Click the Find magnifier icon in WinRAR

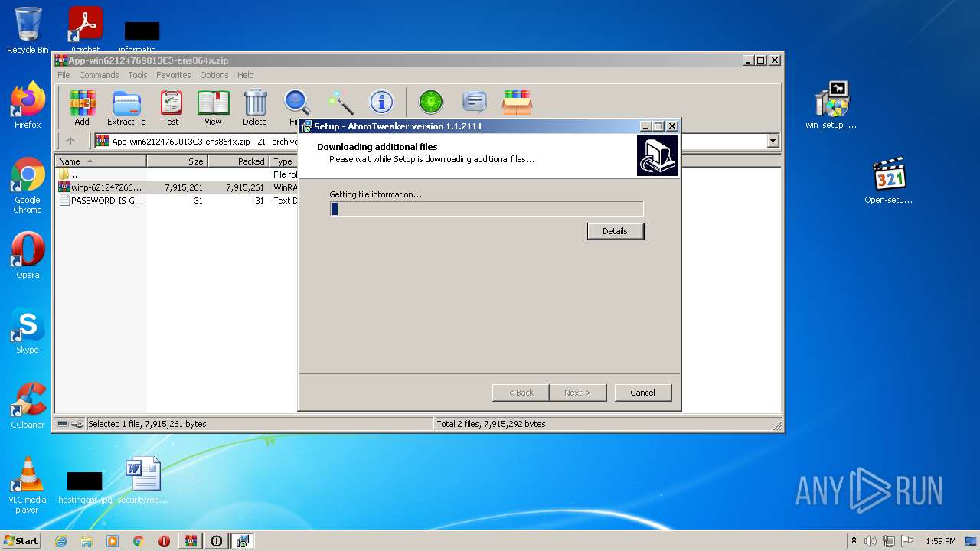[296, 103]
